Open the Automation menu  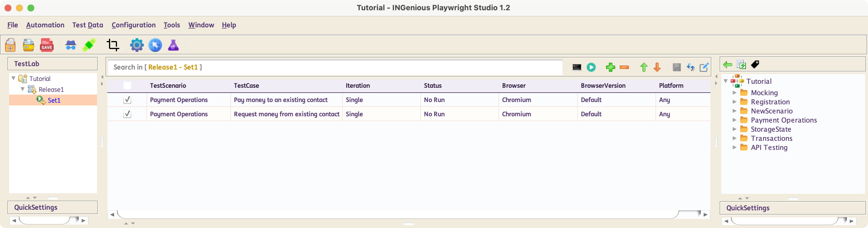coord(45,25)
